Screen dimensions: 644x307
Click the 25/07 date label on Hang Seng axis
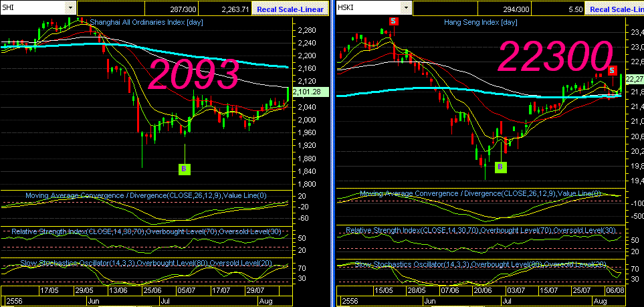tap(582, 290)
